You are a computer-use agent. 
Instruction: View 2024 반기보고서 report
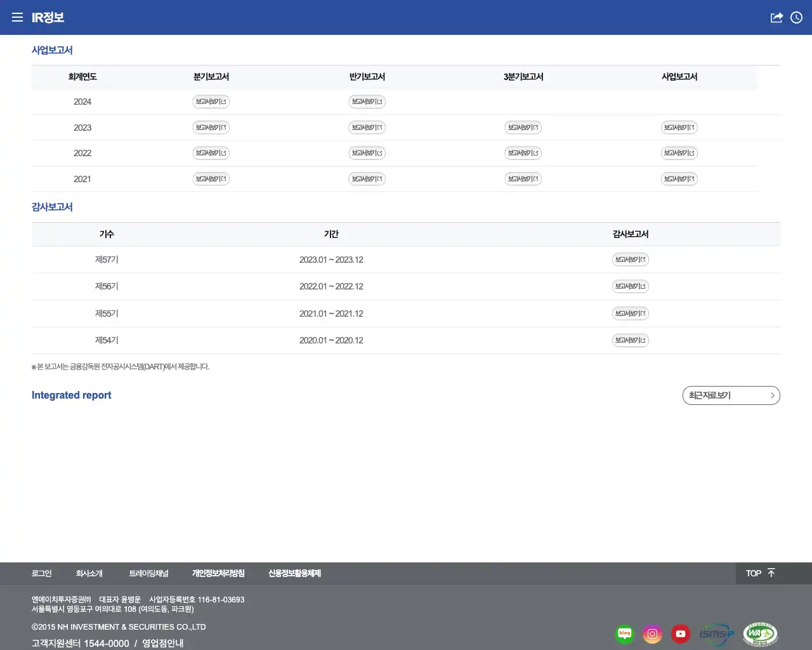click(367, 102)
